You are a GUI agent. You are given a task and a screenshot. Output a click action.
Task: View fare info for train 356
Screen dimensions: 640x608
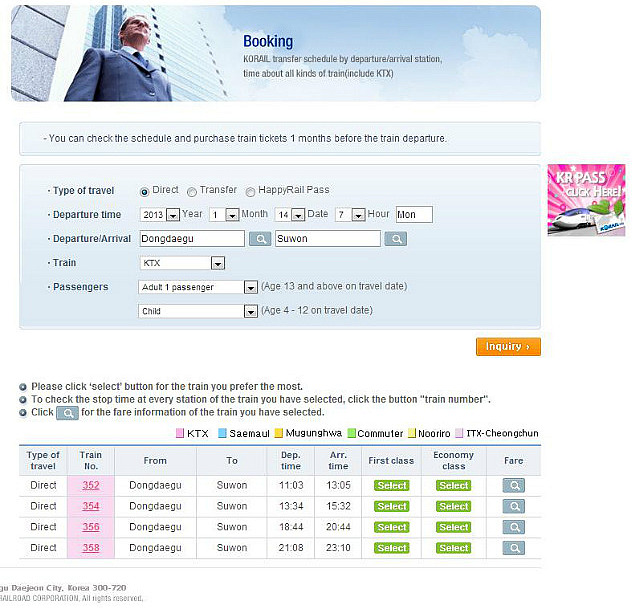pyautogui.click(x=514, y=527)
